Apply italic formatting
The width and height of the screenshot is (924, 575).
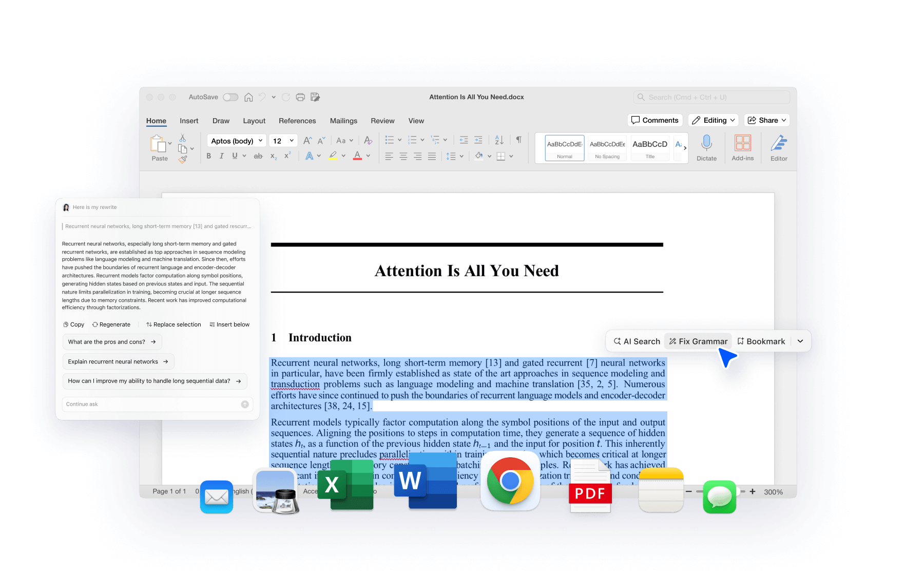point(222,156)
